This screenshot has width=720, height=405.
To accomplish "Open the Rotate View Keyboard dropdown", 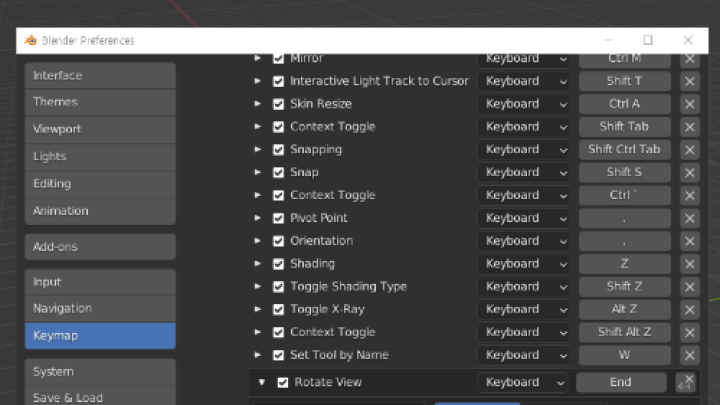I will (x=523, y=382).
